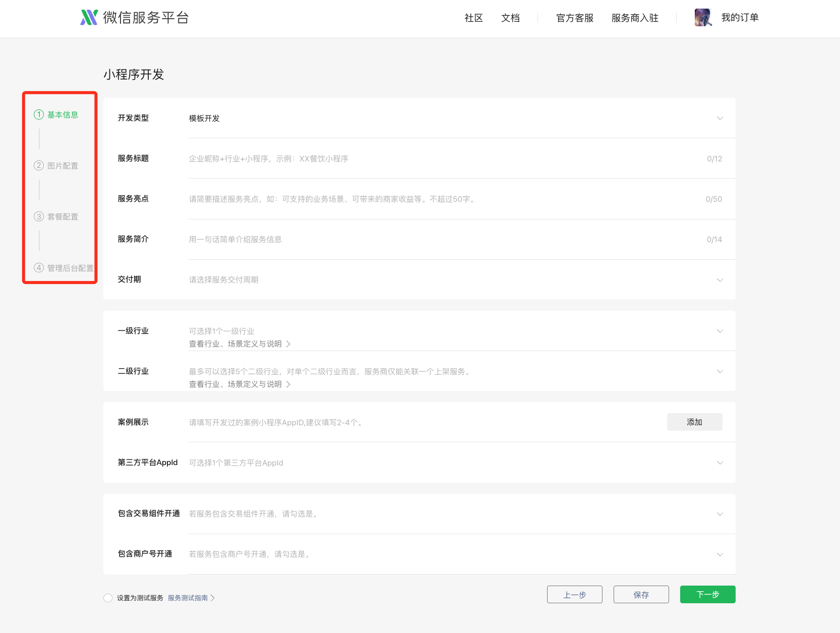
Task: Expand 第三方平台AppId dropdown
Action: click(719, 463)
